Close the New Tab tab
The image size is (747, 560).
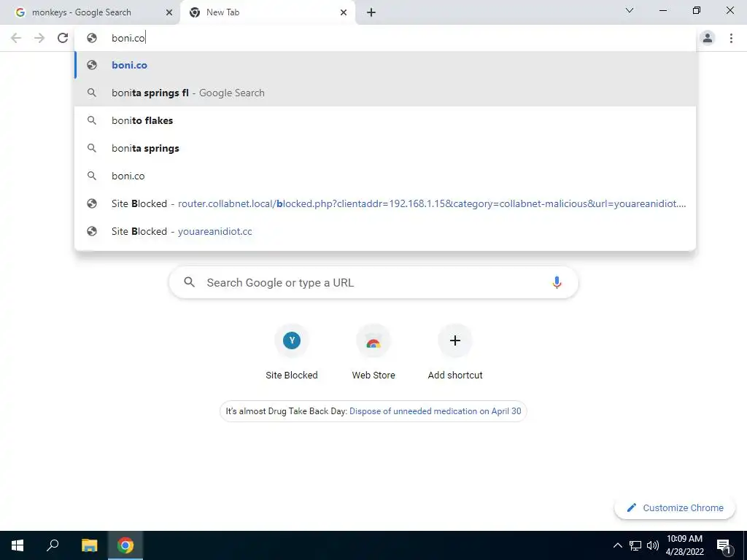(344, 12)
